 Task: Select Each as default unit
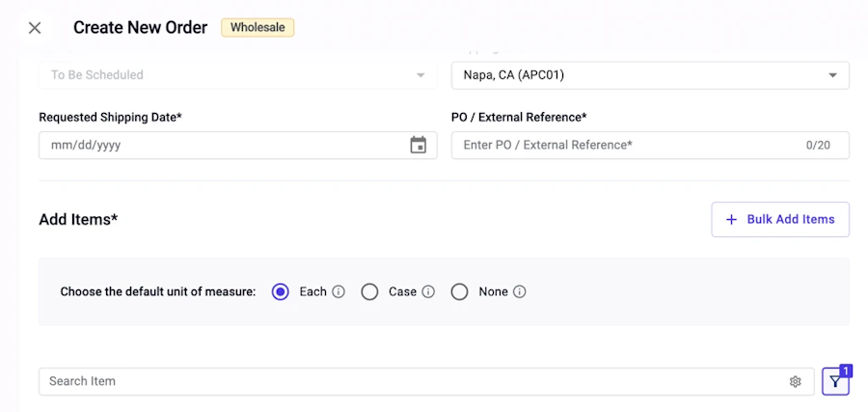tap(281, 291)
